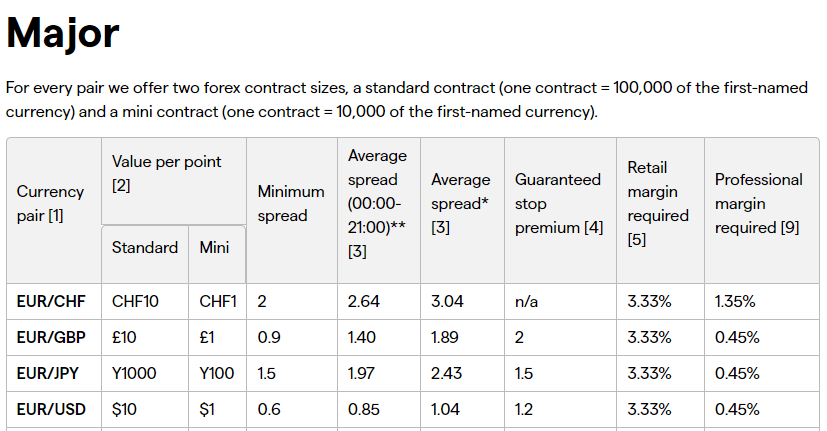Click the CHF10 standard value cell

[136, 301]
